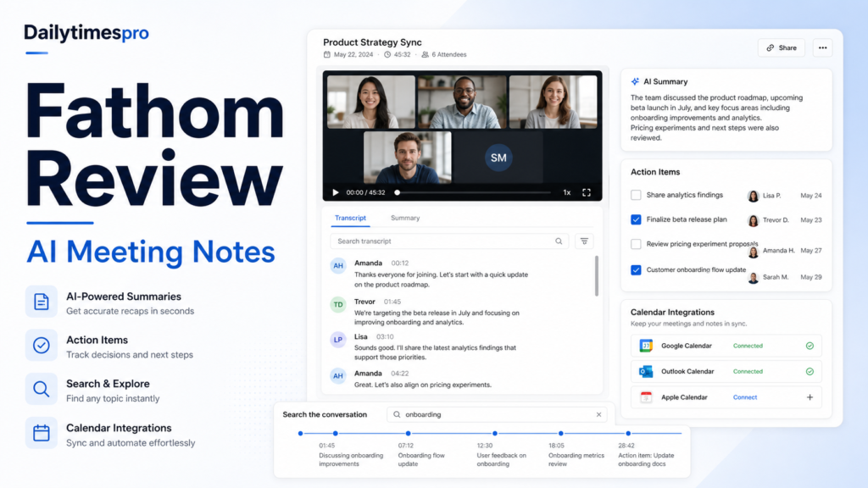This screenshot has width=868, height=488.
Task: Click the plus icon for Apple Calendar
Action: point(810,397)
